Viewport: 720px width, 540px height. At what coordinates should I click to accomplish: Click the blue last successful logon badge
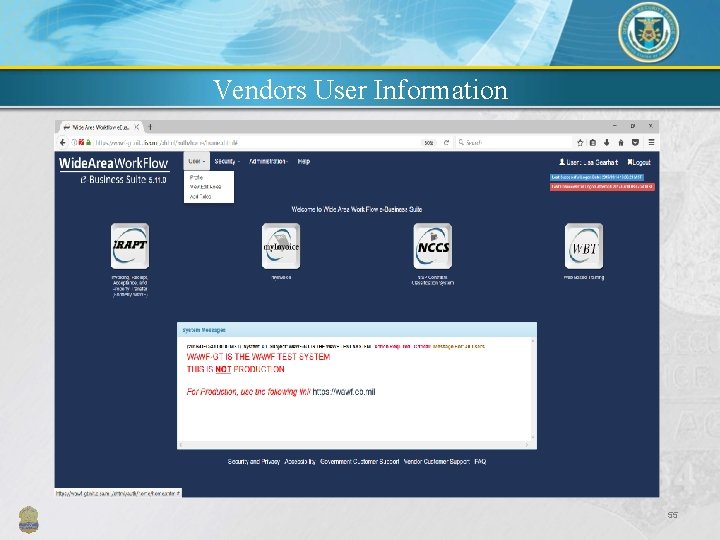click(596, 177)
